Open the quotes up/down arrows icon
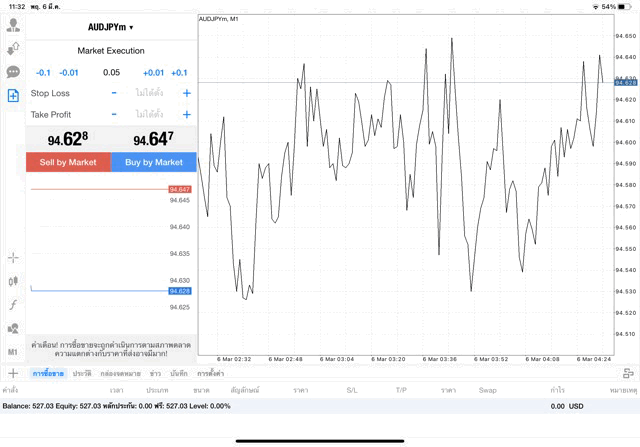This screenshot has height=447, width=640. (13, 49)
